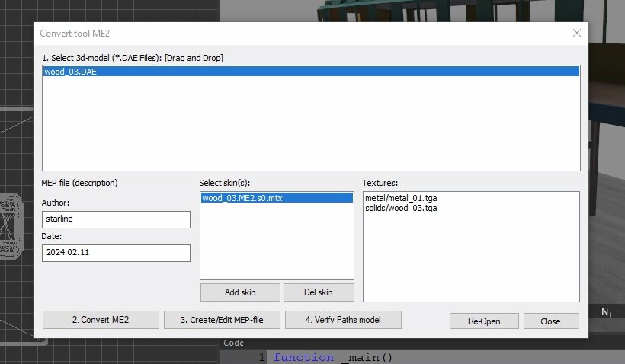Open the 3. Create/Edit MEP-file button

click(x=222, y=320)
